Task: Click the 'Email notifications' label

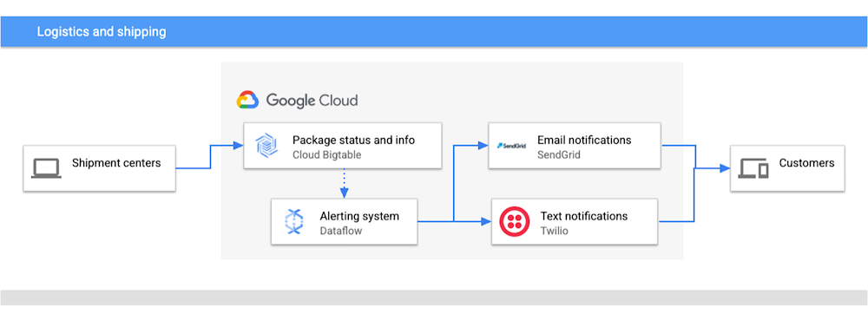Action: [x=584, y=140]
